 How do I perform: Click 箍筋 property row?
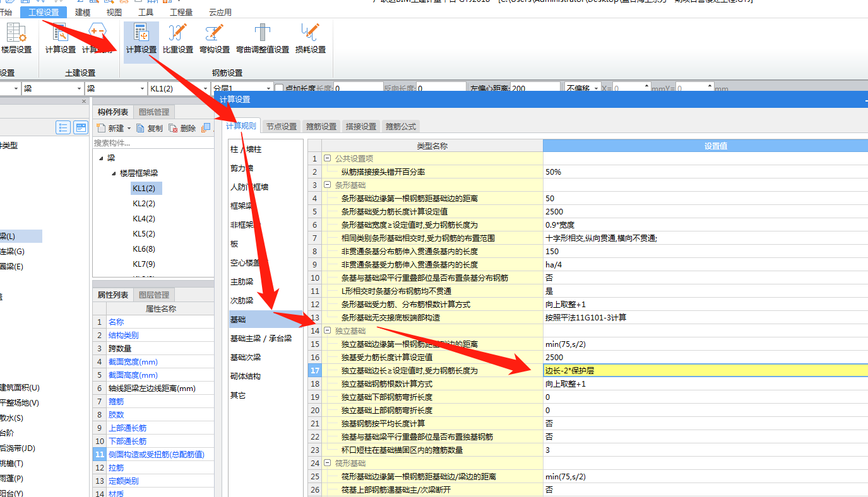point(154,401)
